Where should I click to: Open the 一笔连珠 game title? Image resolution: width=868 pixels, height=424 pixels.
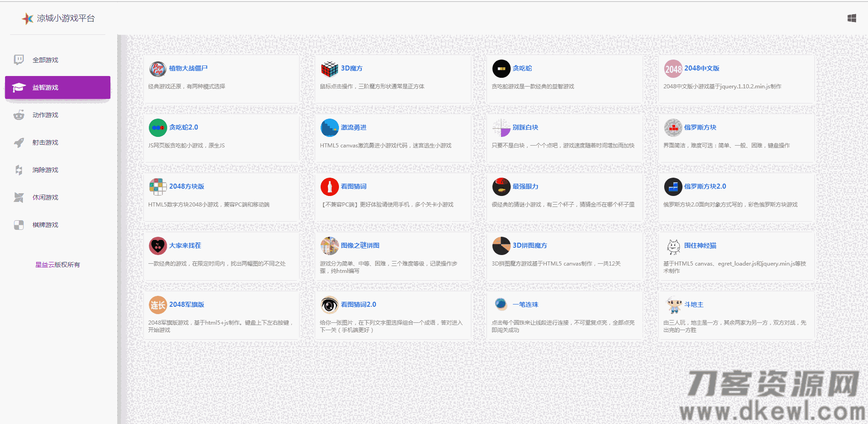tap(525, 304)
